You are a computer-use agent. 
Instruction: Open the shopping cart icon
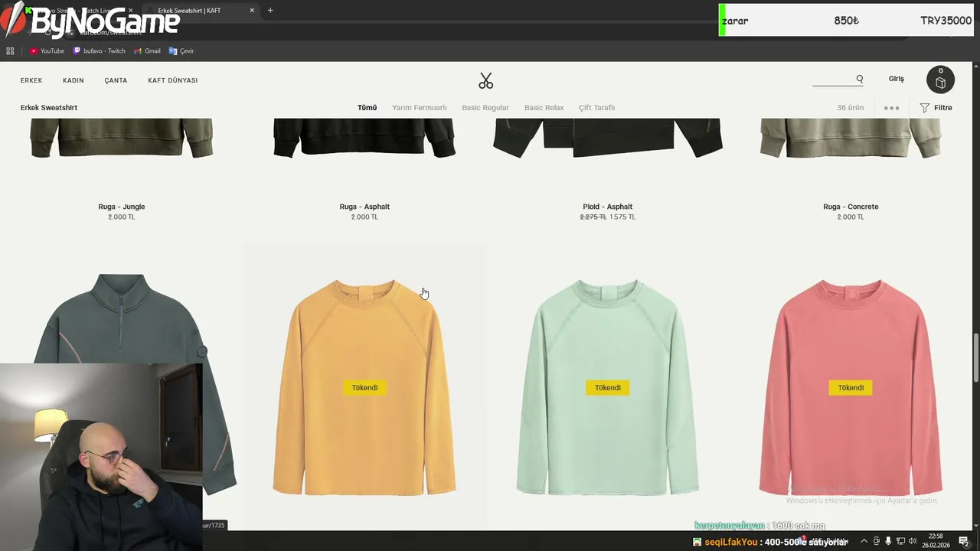coord(940,80)
